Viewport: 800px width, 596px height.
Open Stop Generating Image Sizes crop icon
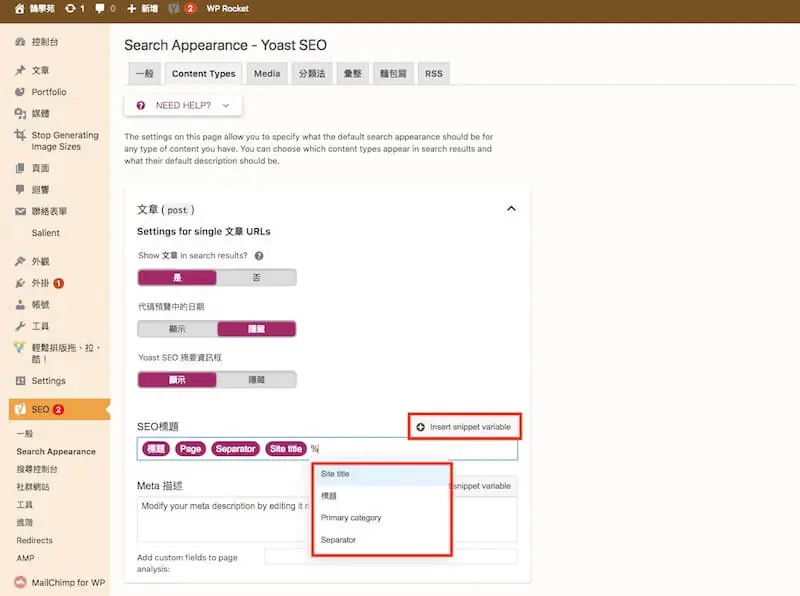(20, 135)
